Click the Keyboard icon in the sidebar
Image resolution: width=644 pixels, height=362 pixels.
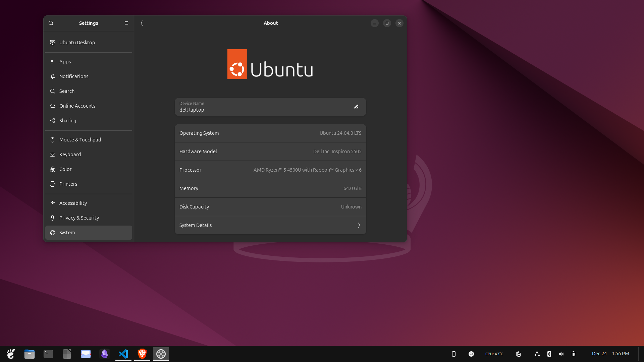(52, 155)
